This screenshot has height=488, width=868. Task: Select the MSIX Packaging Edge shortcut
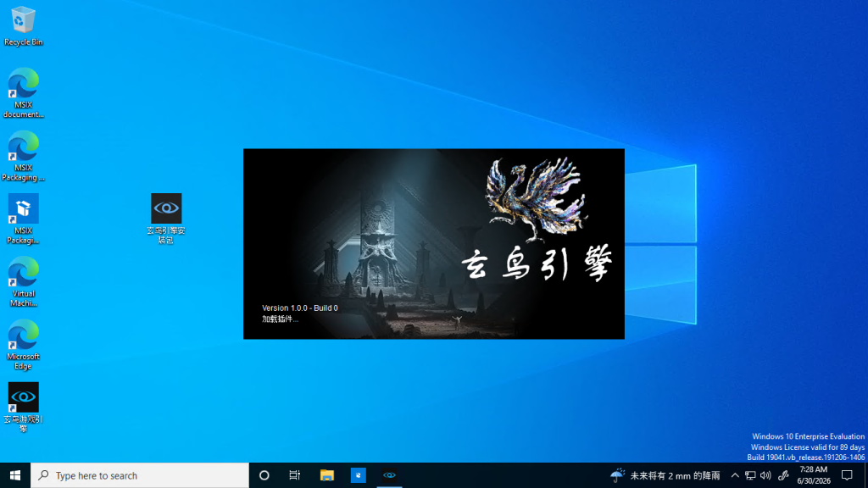[x=23, y=156]
